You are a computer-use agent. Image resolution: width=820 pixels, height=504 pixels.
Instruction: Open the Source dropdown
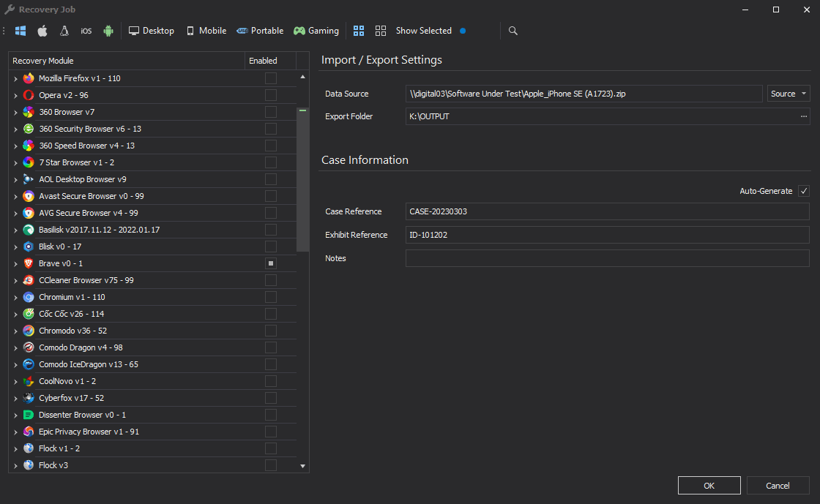click(x=789, y=94)
